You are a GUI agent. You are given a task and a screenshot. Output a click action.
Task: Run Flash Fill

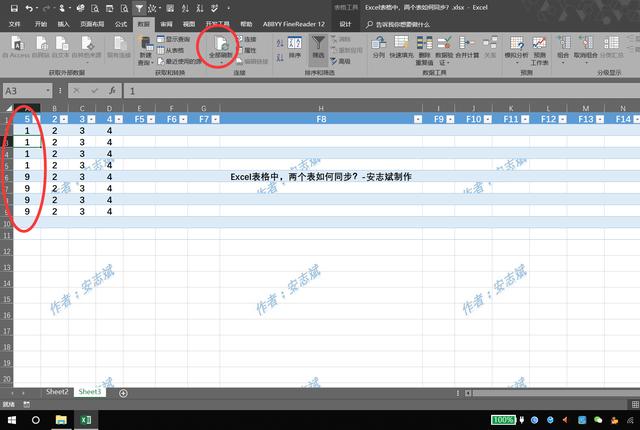(401, 47)
